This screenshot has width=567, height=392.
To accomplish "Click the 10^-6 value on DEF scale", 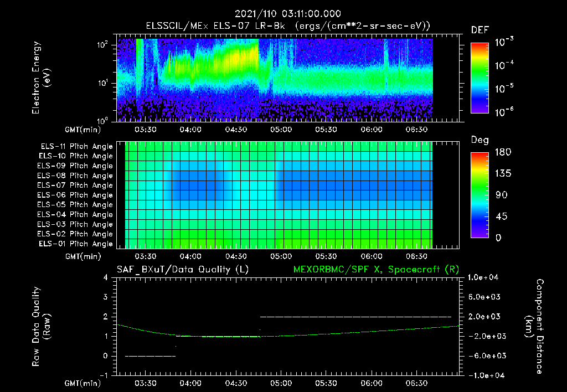I will 504,112.
